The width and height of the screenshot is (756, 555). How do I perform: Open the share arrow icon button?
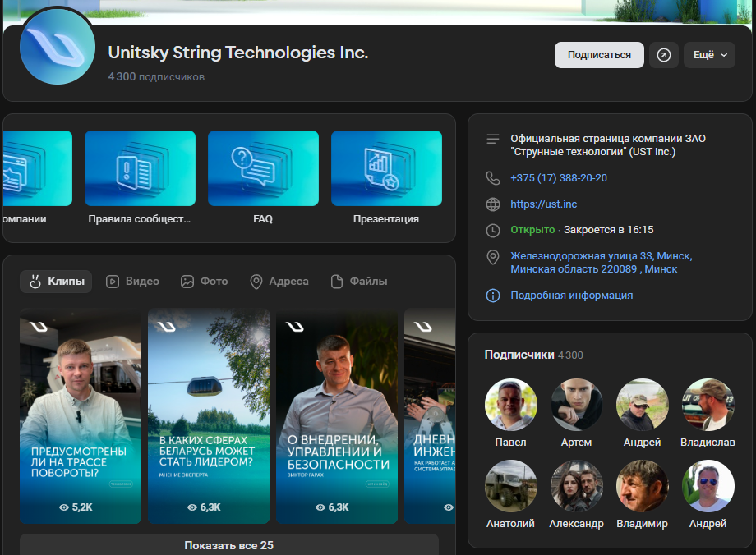(x=664, y=55)
